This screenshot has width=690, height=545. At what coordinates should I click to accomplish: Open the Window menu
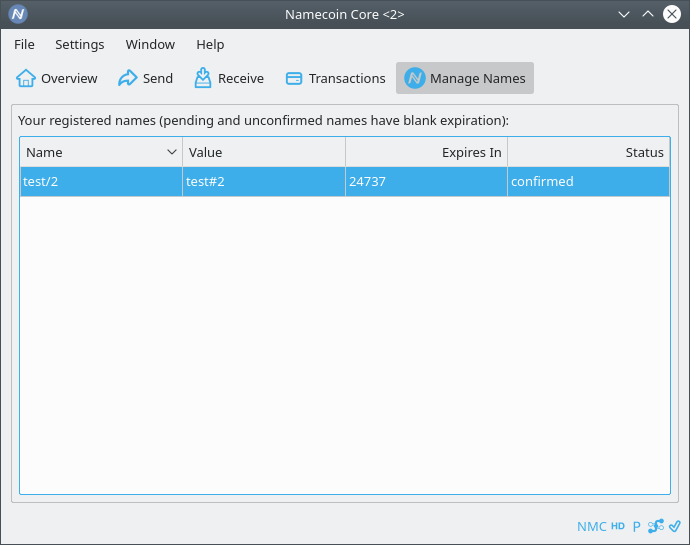(x=150, y=44)
